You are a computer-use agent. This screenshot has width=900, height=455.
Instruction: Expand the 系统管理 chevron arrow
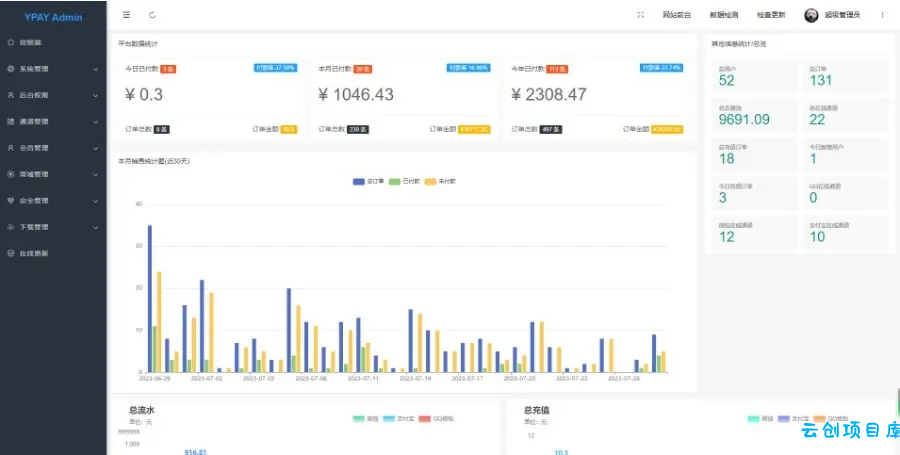coord(95,69)
